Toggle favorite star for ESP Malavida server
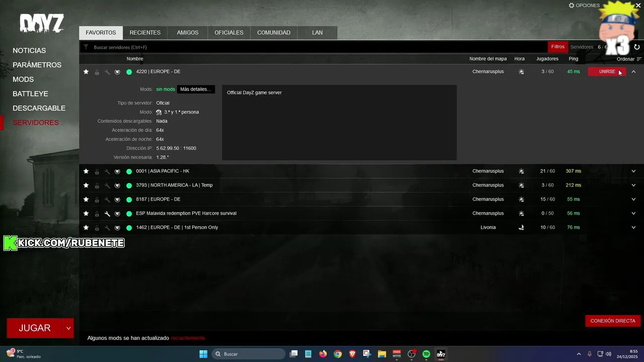Viewport: 644px width, 362px height. [86, 214]
